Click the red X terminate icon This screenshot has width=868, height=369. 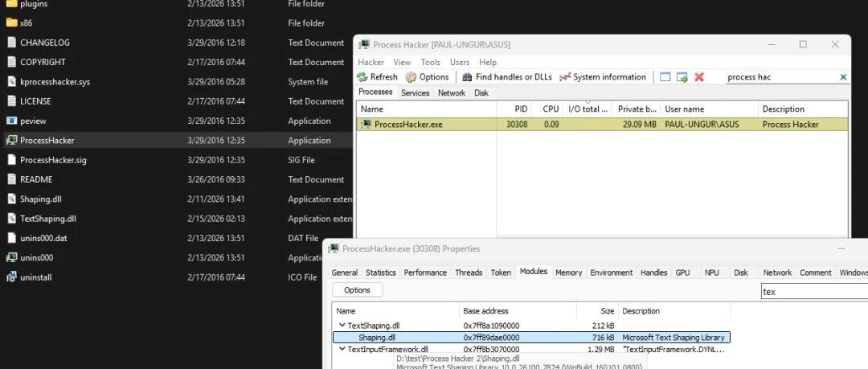point(699,77)
